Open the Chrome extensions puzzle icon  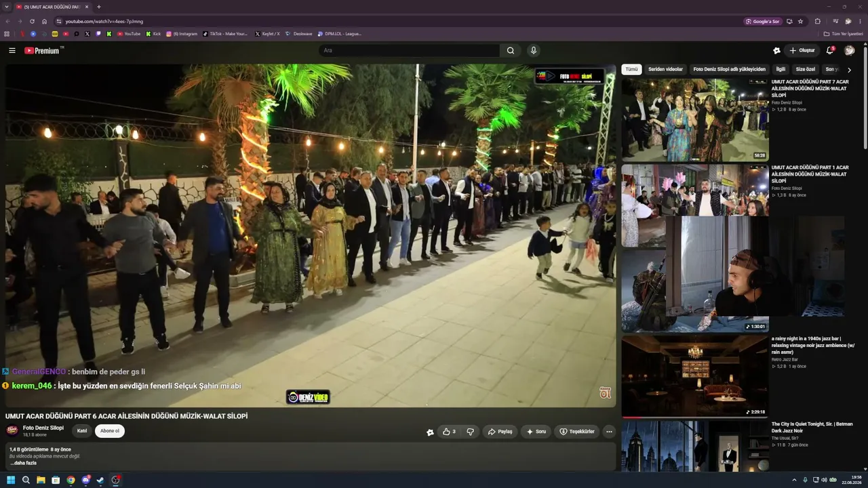(x=818, y=21)
